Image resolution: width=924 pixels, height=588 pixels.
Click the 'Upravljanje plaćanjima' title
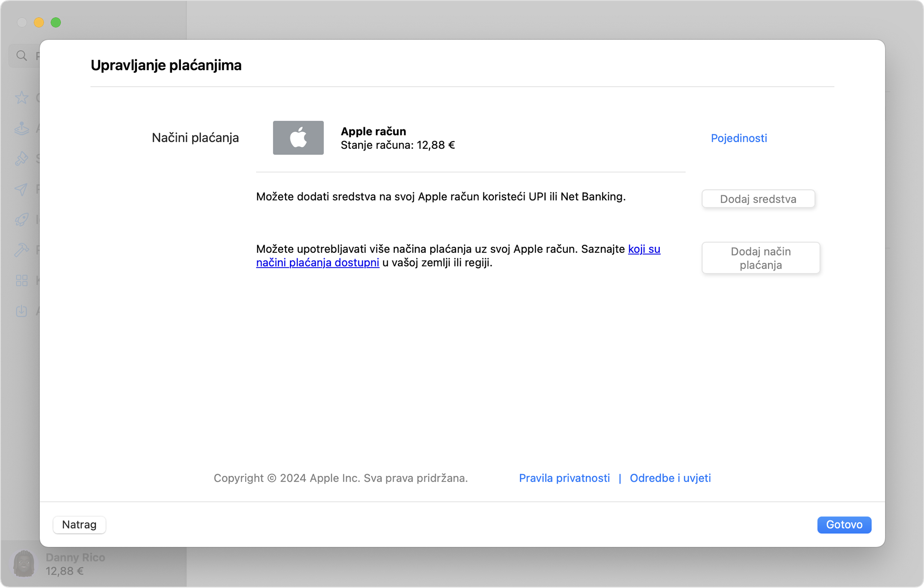click(166, 65)
